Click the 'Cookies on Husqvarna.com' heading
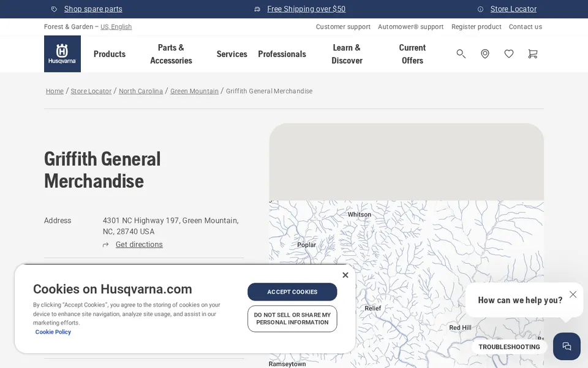 (x=113, y=289)
